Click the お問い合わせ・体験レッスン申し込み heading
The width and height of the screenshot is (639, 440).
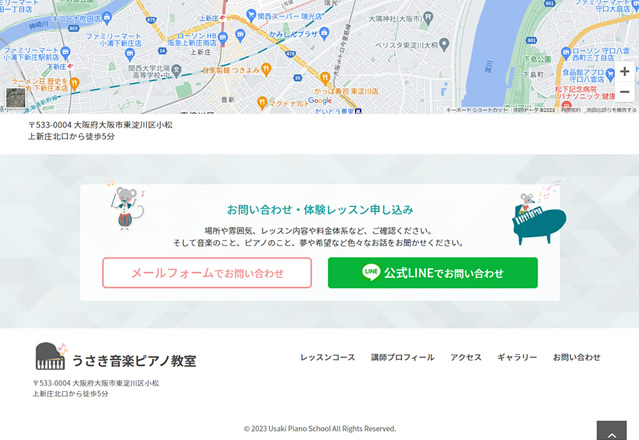point(320,210)
